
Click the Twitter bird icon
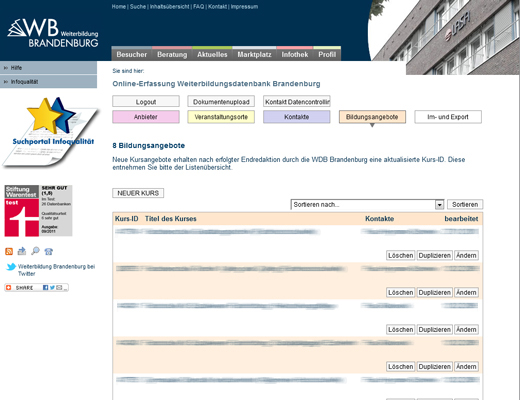[11, 267]
